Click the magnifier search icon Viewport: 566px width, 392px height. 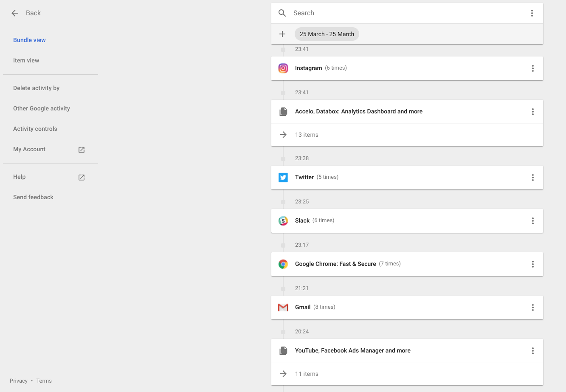[282, 13]
